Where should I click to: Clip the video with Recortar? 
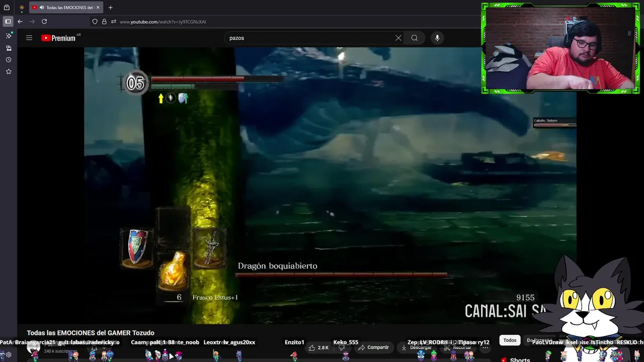point(458,347)
